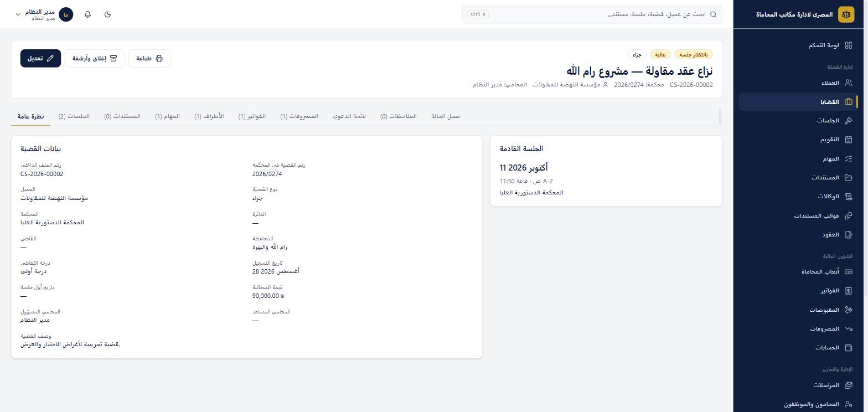Focus the search field ابحث عن عميل

click(x=592, y=14)
